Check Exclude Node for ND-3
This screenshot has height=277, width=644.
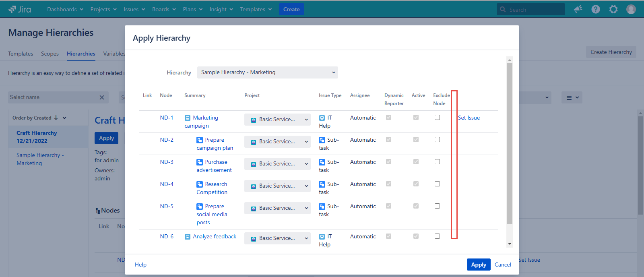pyautogui.click(x=437, y=162)
